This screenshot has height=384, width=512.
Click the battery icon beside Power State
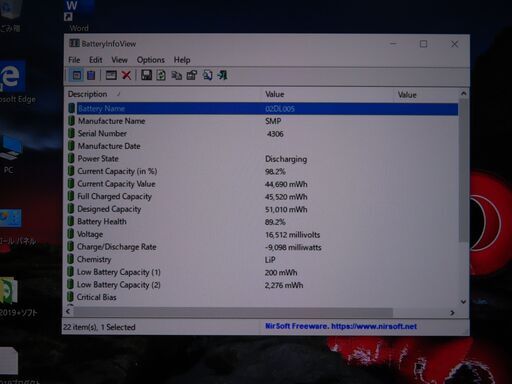coord(71,158)
